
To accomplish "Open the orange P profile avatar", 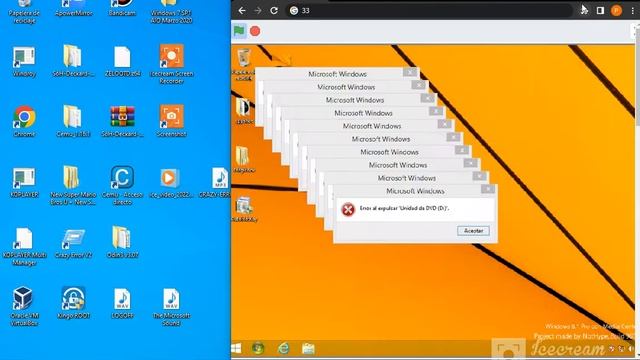I will tap(616, 11).
